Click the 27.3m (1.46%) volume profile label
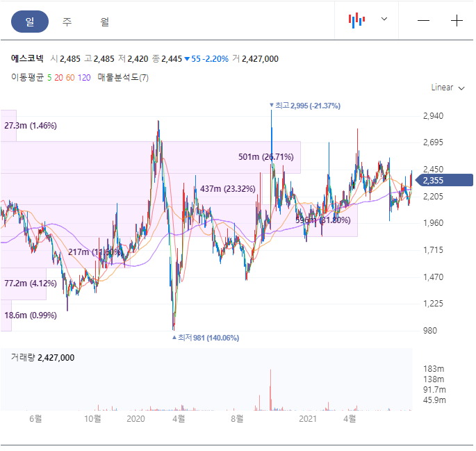476x451 pixels. click(x=31, y=126)
